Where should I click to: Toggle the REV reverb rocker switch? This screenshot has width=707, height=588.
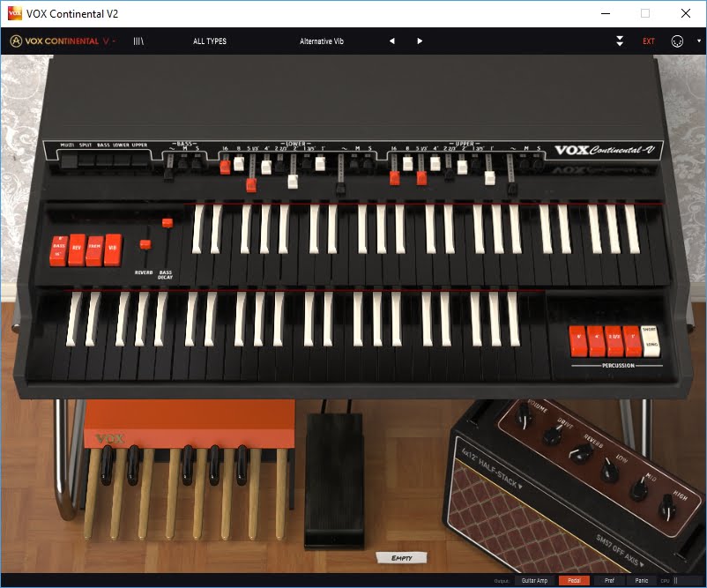pyautogui.click(x=77, y=249)
